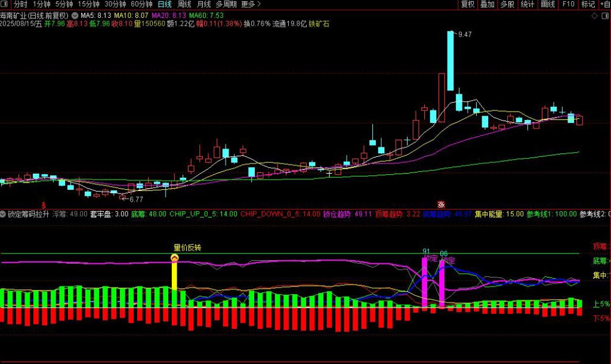Click the chart-type icon left of 分时

pos(6,4)
